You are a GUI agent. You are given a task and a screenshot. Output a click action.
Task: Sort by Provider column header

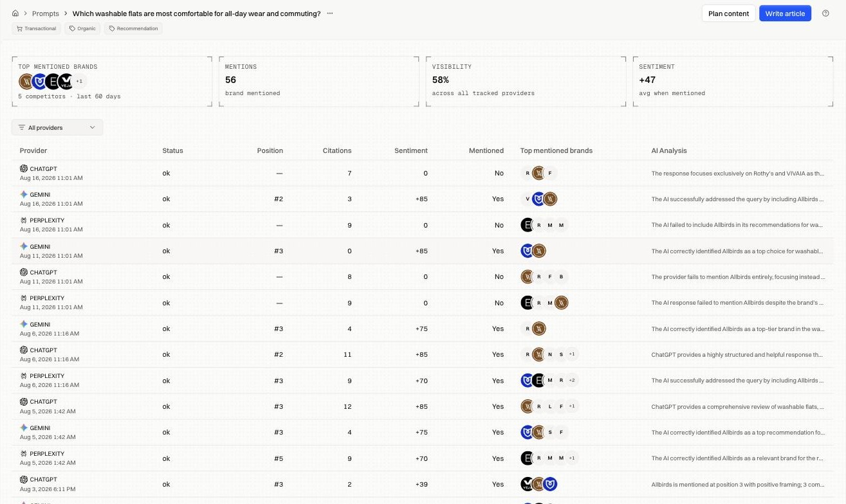point(33,150)
